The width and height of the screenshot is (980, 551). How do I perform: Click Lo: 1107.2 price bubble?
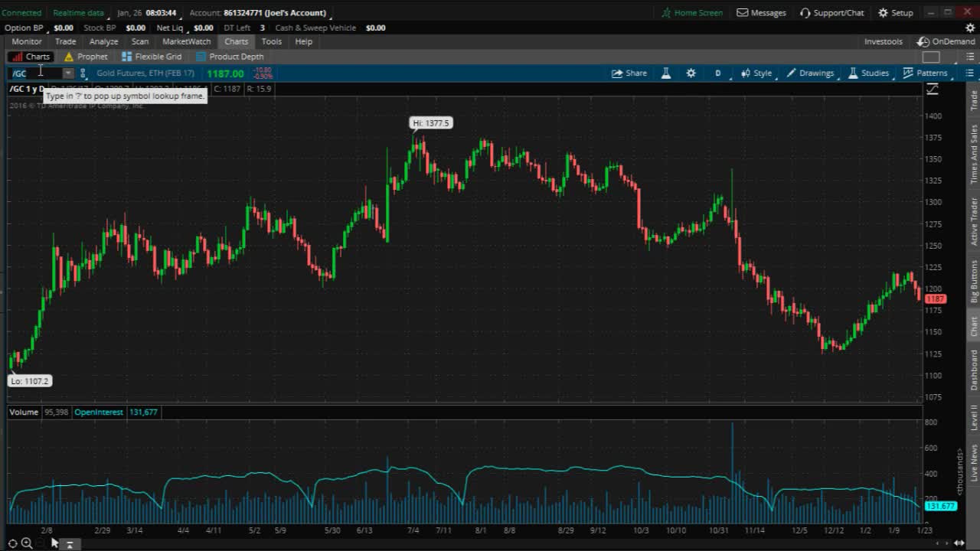(30, 381)
